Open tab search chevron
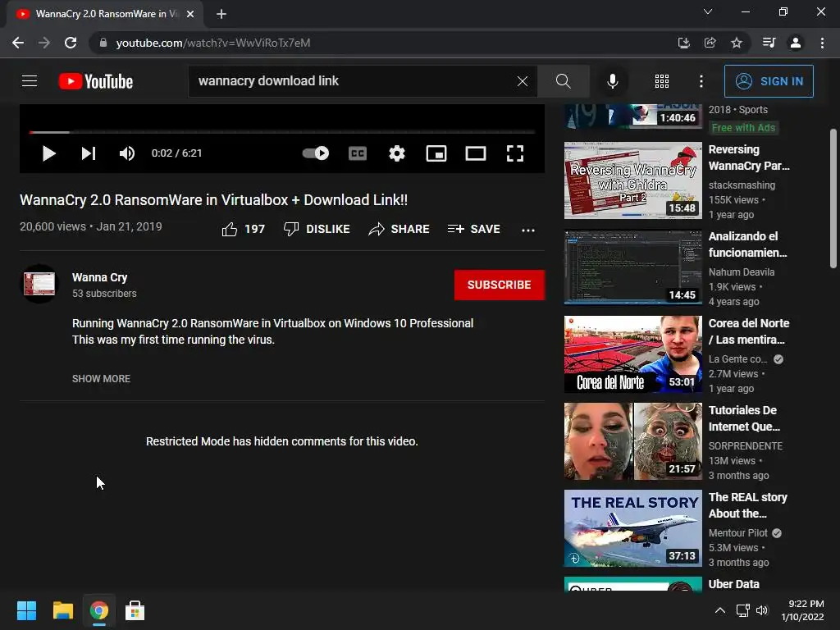 coord(708,11)
